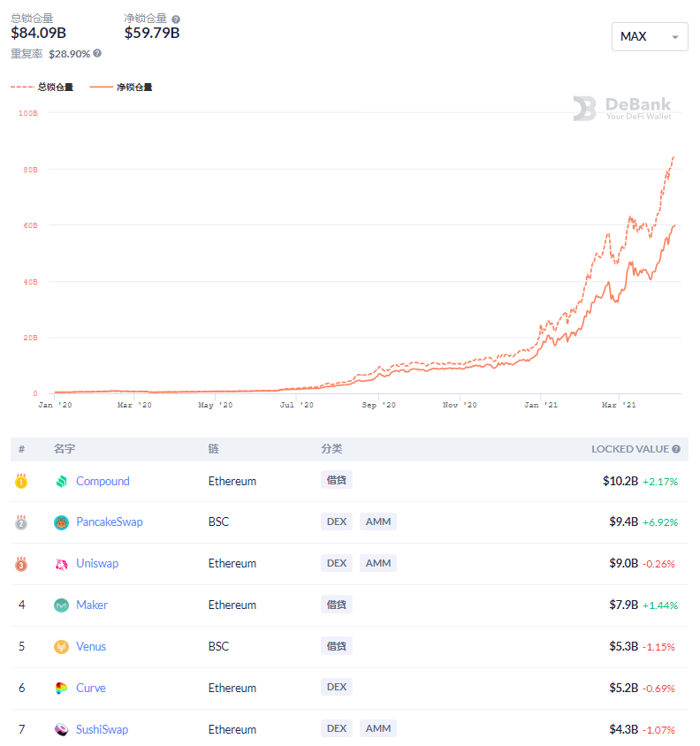The height and width of the screenshot is (746, 700).
Task: Click Maker's +1.44% change
Action: (660, 605)
